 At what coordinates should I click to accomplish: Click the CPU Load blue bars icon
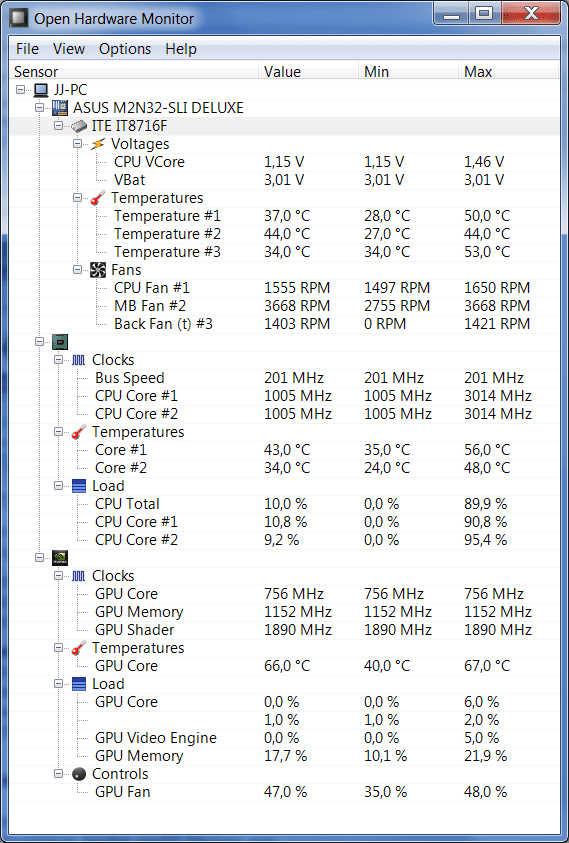click(79, 486)
